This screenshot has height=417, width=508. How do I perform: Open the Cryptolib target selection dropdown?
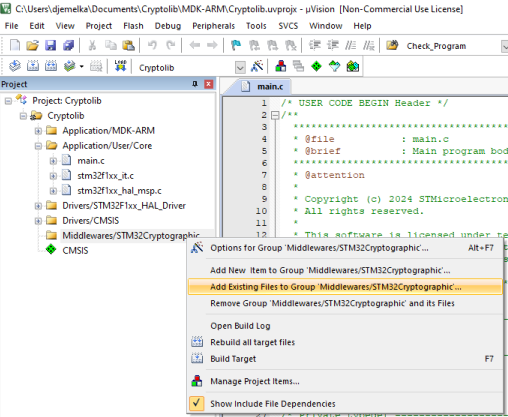pyautogui.click(x=240, y=68)
